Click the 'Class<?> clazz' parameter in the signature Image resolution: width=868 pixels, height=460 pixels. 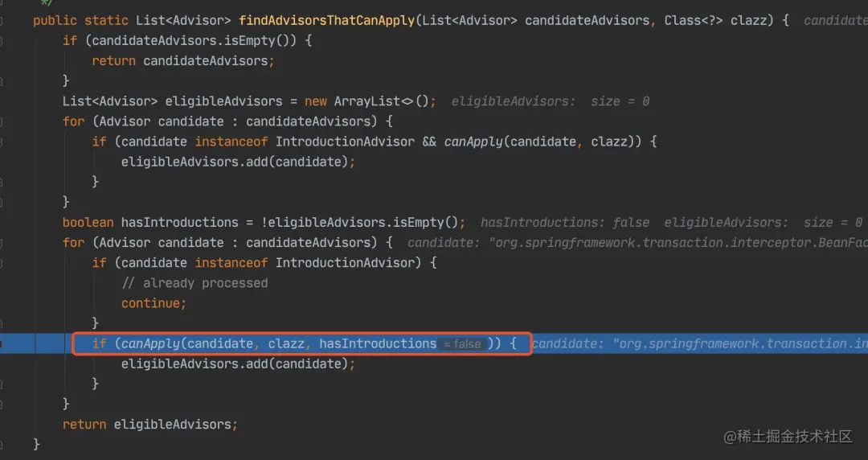(x=719, y=20)
